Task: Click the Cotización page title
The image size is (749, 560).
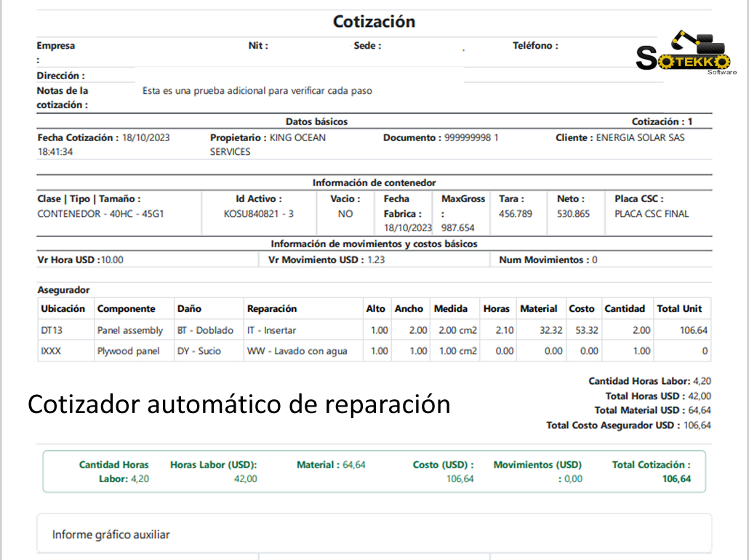Action: click(374, 22)
